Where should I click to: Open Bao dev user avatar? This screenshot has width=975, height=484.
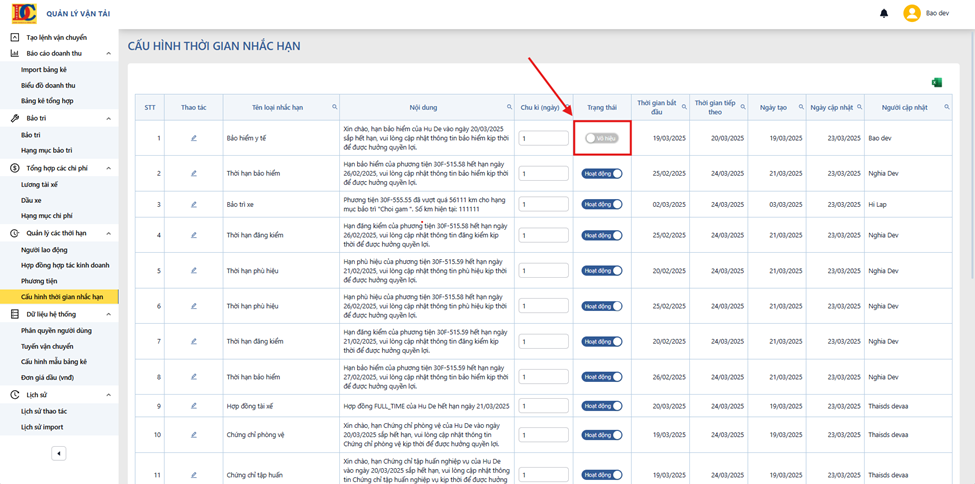click(x=912, y=13)
